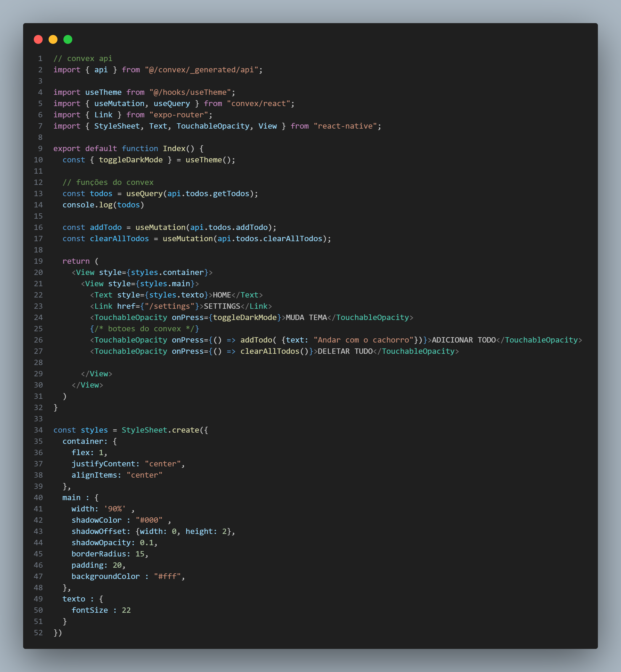Click fontSize value 22
Viewport: 621px width, 672px height.
(126, 610)
